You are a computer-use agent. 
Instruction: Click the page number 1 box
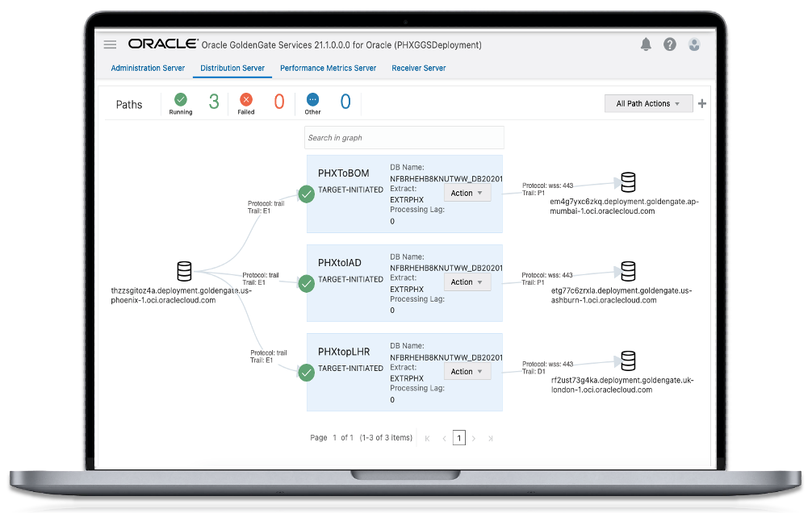coord(458,438)
